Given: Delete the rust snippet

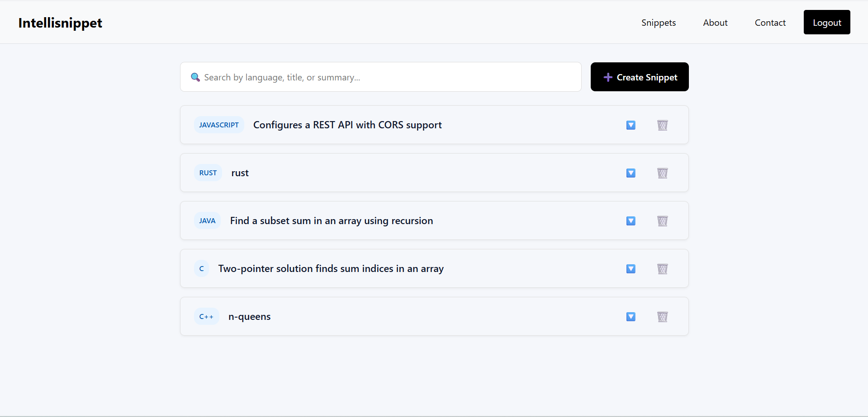Looking at the screenshot, I should (x=662, y=173).
